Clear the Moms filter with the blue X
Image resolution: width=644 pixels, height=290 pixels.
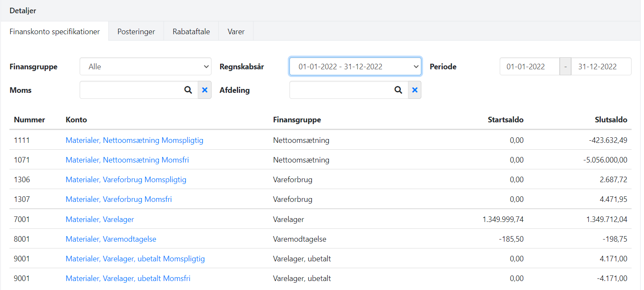pos(205,90)
